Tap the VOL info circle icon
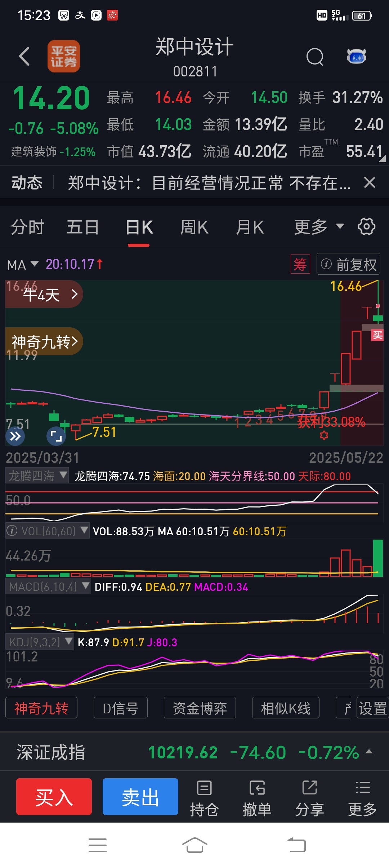 tap(12, 531)
